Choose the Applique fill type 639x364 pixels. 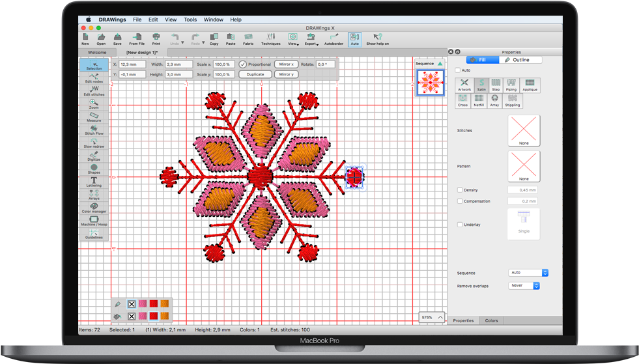click(530, 85)
